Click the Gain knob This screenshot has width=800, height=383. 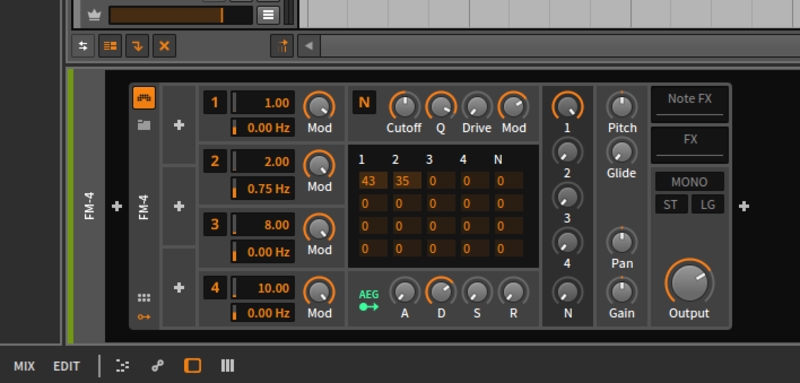coord(621,292)
